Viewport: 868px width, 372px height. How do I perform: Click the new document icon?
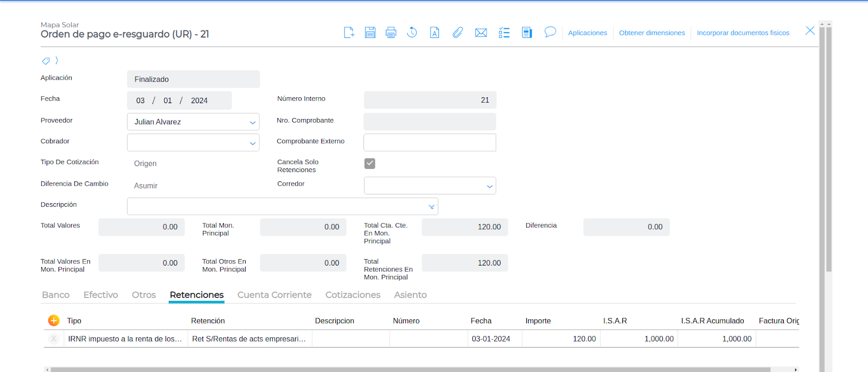pos(349,33)
